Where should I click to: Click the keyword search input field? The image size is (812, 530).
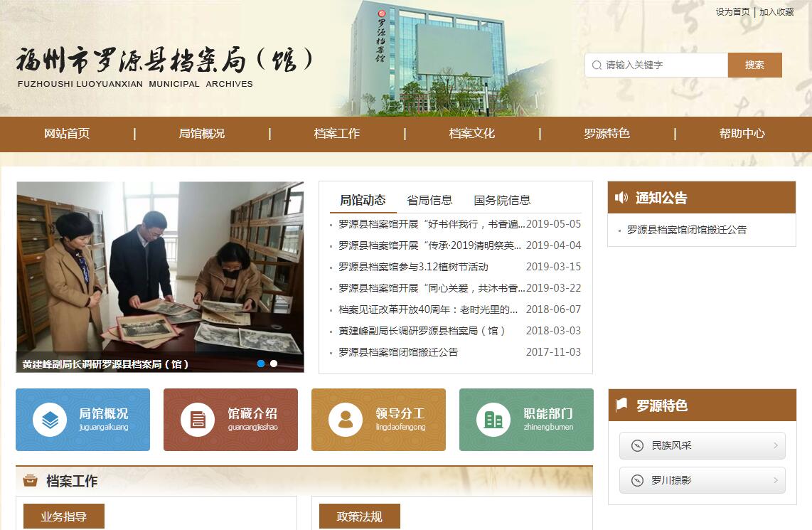[661, 65]
